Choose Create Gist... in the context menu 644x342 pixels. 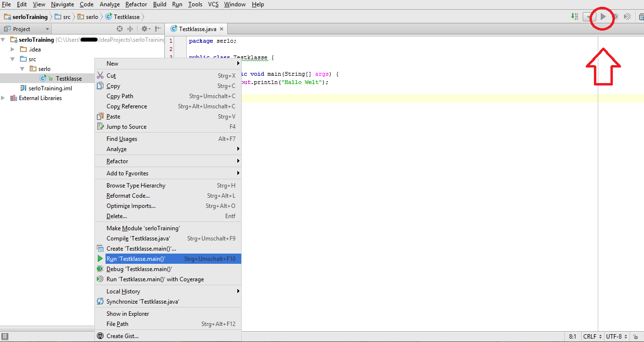click(168, 336)
